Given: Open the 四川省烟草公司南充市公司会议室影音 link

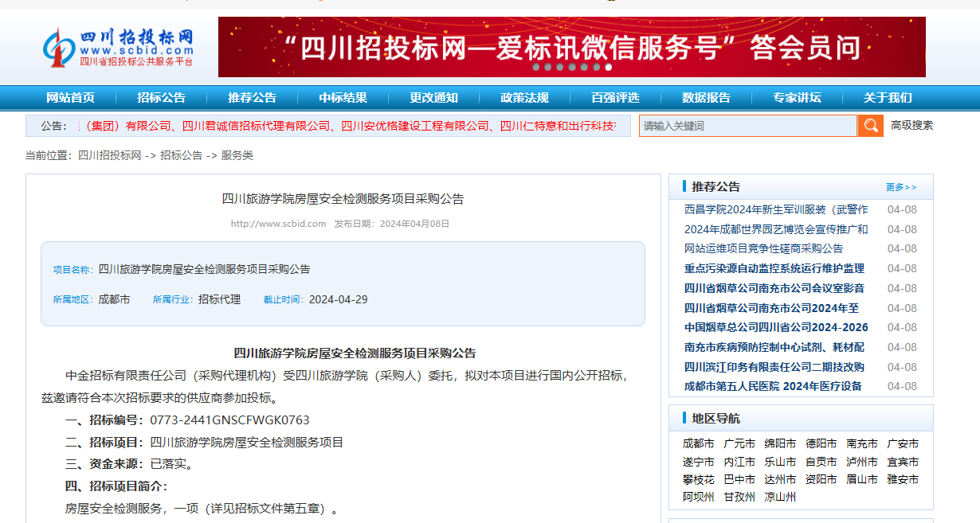Looking at the screenshot, I should 774,288.
